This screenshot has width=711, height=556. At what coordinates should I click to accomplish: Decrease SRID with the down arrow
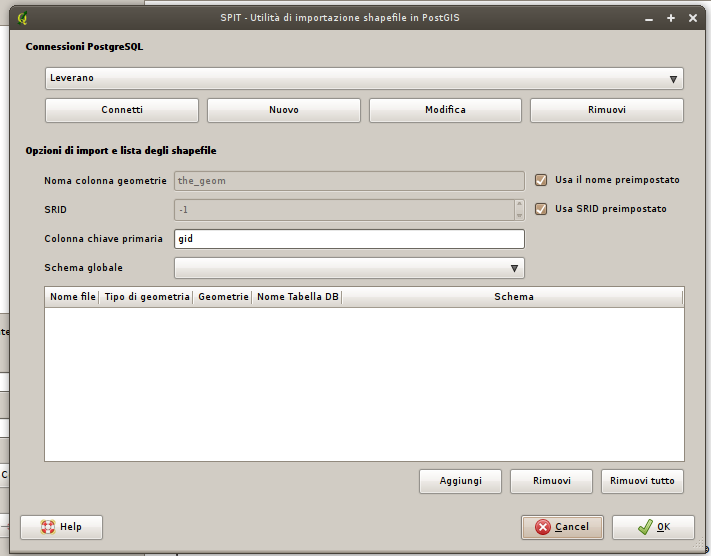pos(519,215)
